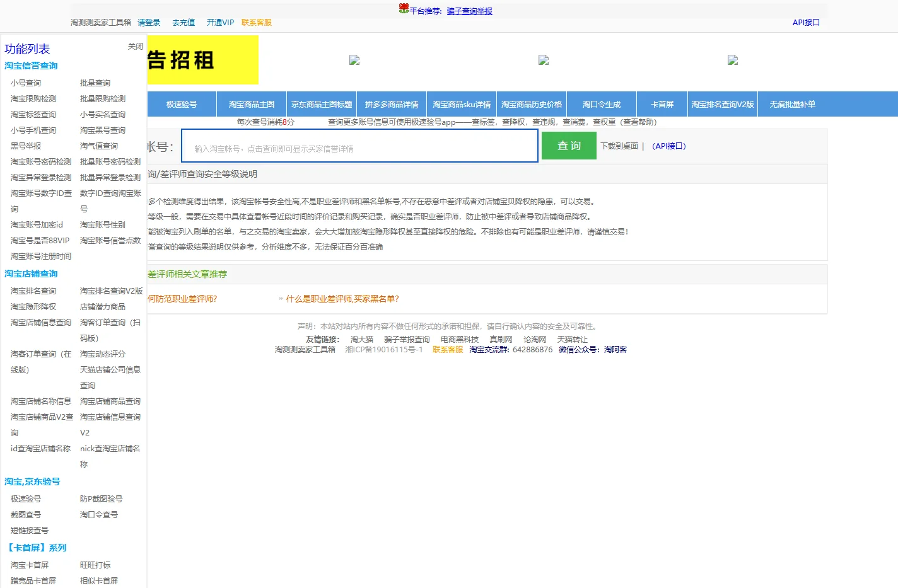Image resolution: width=898 pixels, height=588 pixels.
Task: Open 淘宝店铺商品查询 in the sidebar
Action: pyautogui.click(x=110, y=401)
